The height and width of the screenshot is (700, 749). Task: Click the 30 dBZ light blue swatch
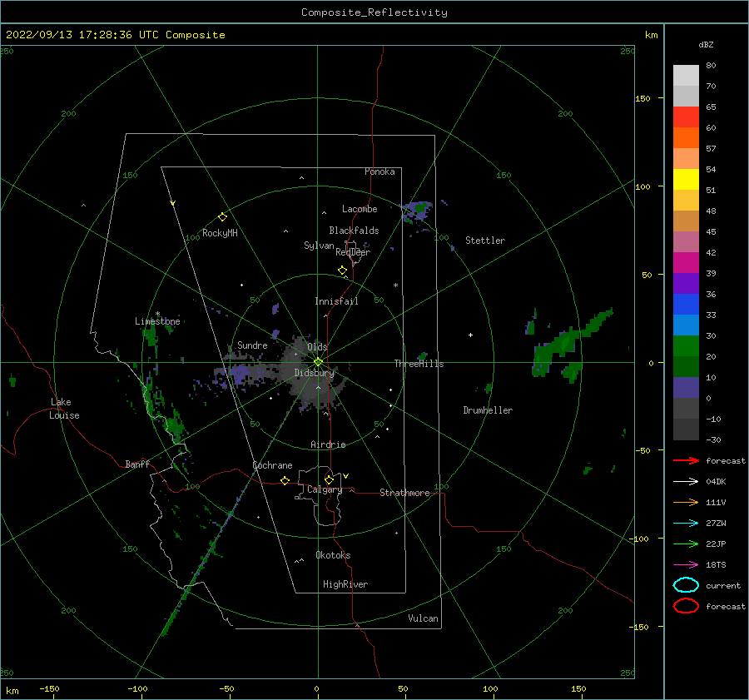686,325
